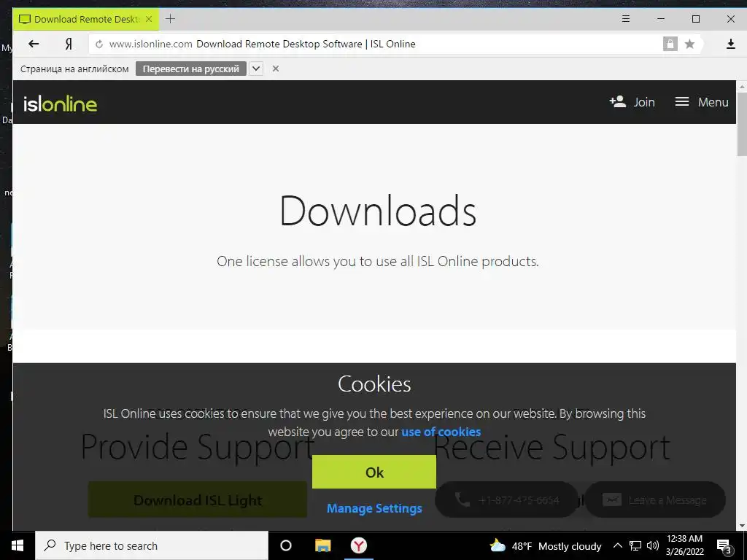The width and height of the screenshot is (747, 560).
Task: Open the islonline logo homepage link
Action: 60,104
